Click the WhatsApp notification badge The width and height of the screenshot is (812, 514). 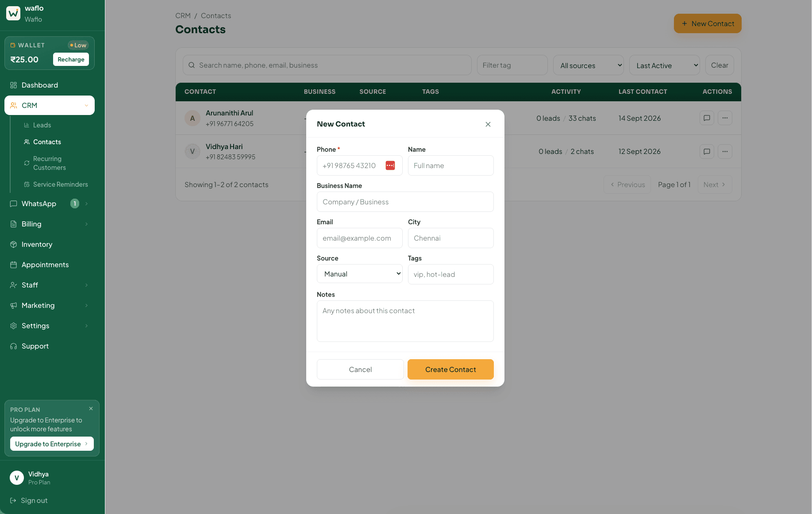75,203
